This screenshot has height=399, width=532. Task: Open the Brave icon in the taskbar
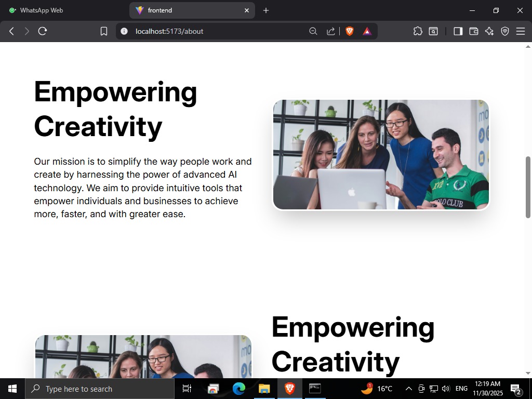point(290,388)
